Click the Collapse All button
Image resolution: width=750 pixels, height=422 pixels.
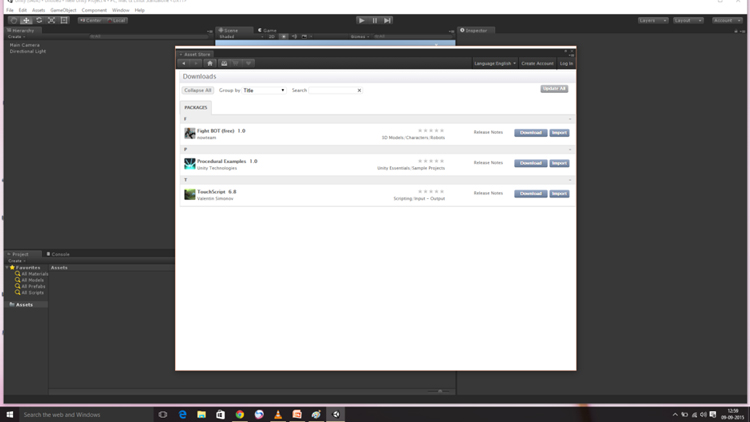[x=198, y=90]
